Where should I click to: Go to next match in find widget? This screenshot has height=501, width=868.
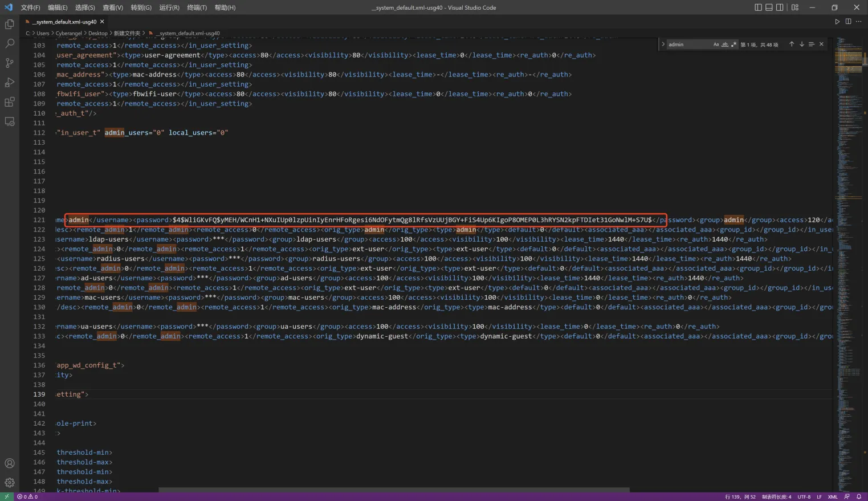pos(801,44)
